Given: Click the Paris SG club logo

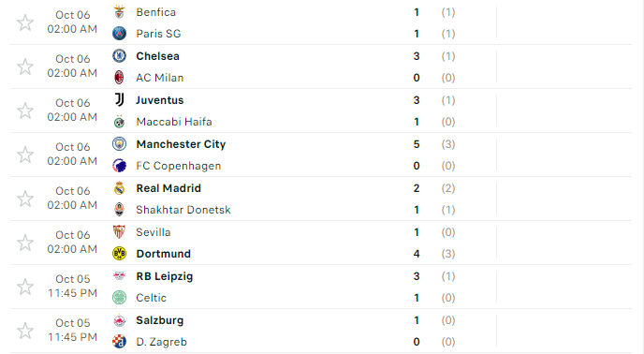Looking at the screenshot, I should click(119, 34).
